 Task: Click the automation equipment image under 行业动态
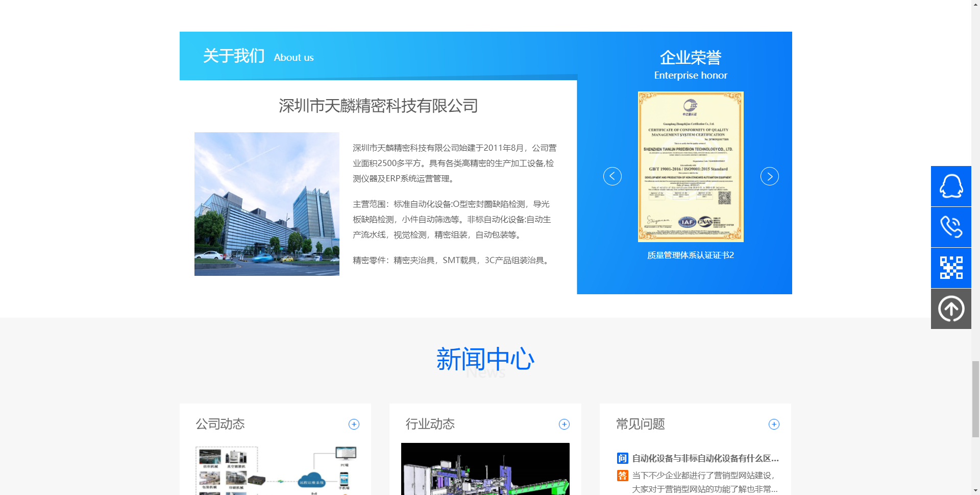coord(485,469)
